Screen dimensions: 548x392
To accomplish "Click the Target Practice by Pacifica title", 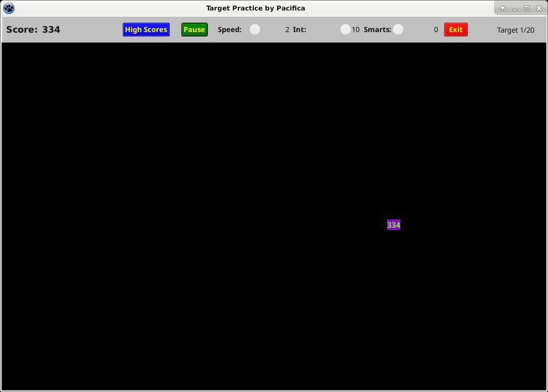I will (x=255, y=8).
